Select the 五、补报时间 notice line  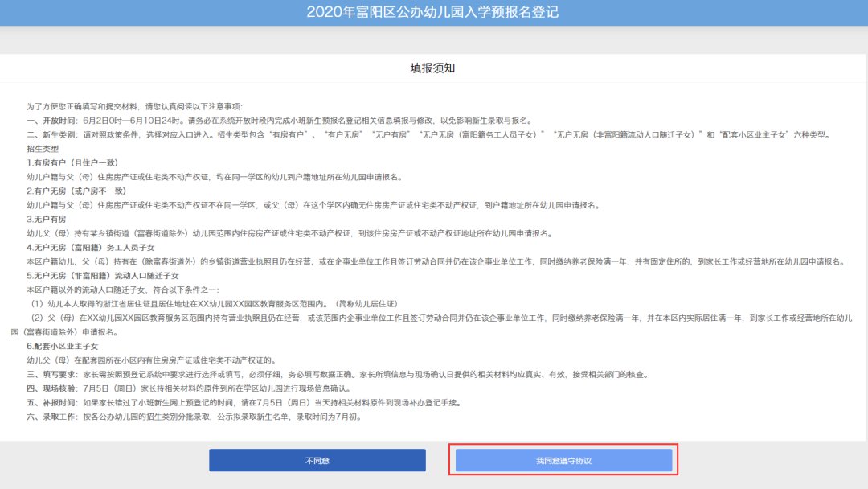point(249,402)
